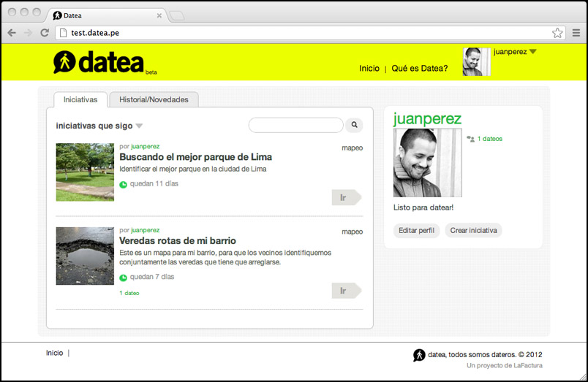Click the juanperez username in the header
The width and height of the screenshot is (588, 382).
pyautogui.click(x=510, y=52)
